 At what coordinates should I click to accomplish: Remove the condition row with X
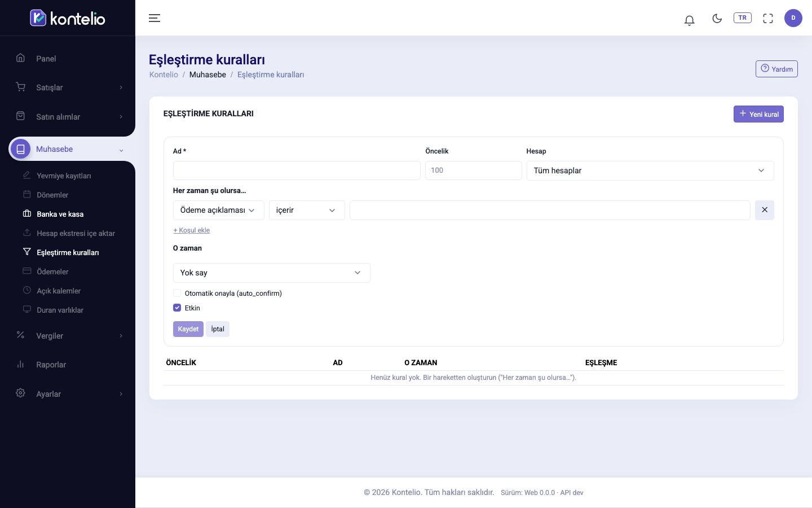pos(765,210)
